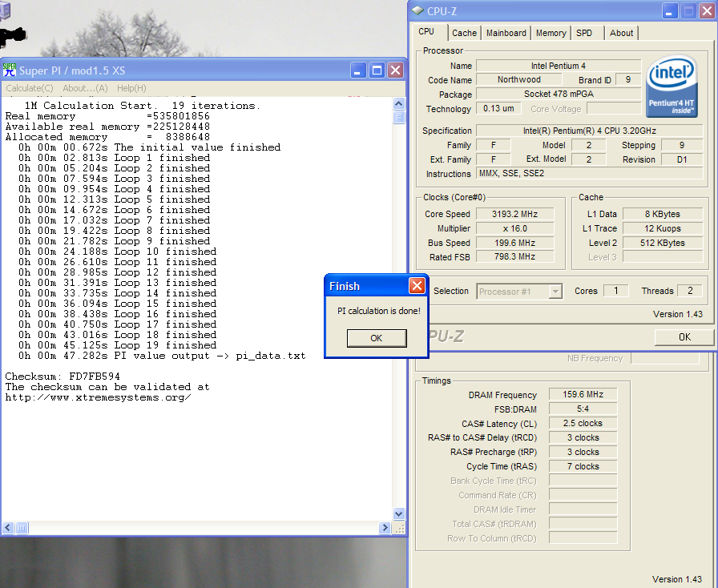This screenshot has width=718, height=588.
Task: Click the Package field Socket 478 mPGA
Action: point(559,94)
